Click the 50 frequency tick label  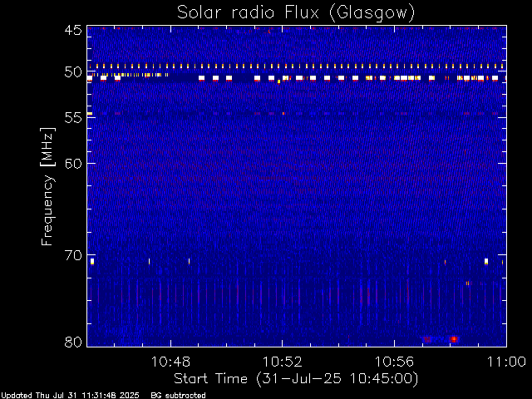pos(73,72)
